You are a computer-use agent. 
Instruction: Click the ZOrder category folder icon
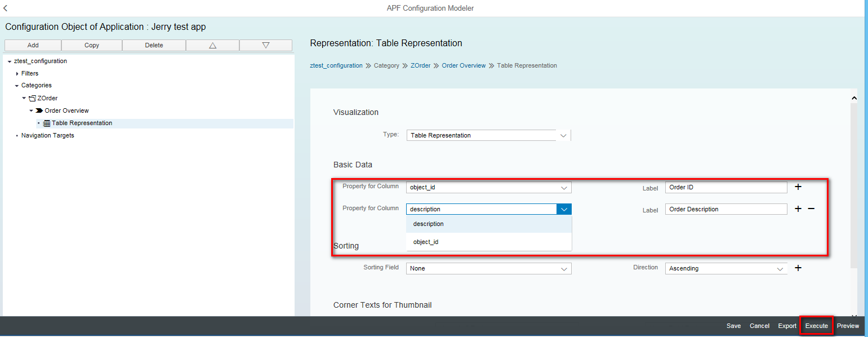point(32,98)
